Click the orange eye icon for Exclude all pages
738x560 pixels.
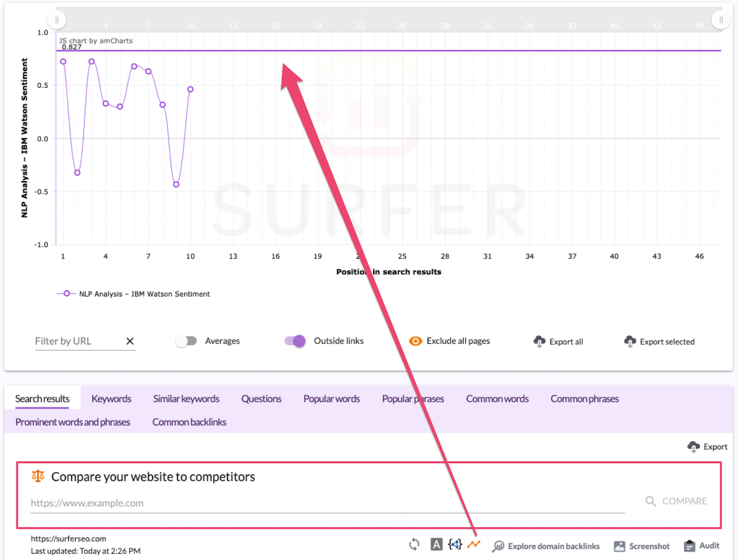[416, 341]
